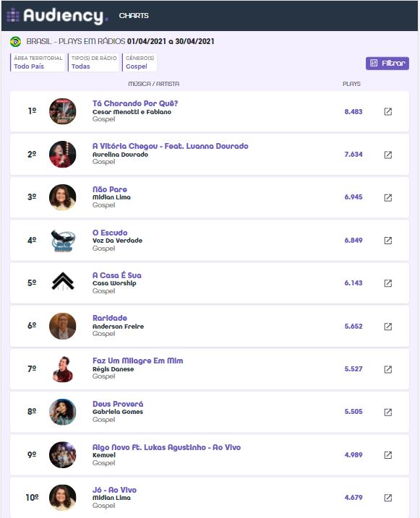
Task: Open external link for A Vitória Chegou
Action: pos(388,155)
